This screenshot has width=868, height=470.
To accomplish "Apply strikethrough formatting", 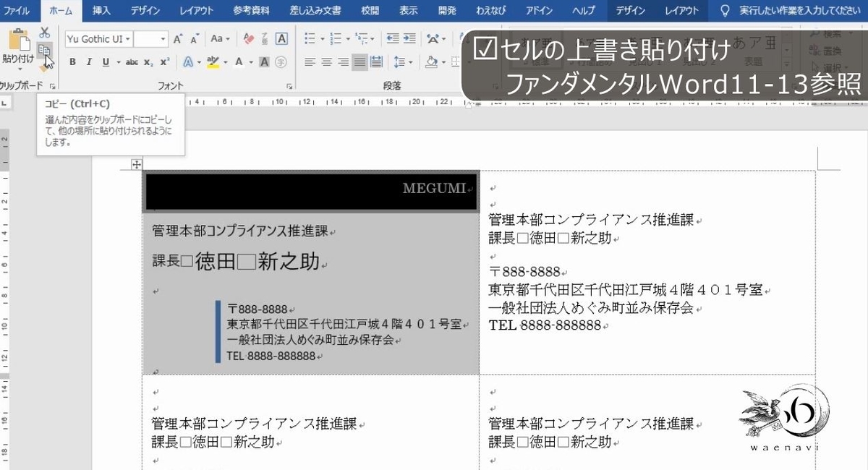I will [132, 61].
